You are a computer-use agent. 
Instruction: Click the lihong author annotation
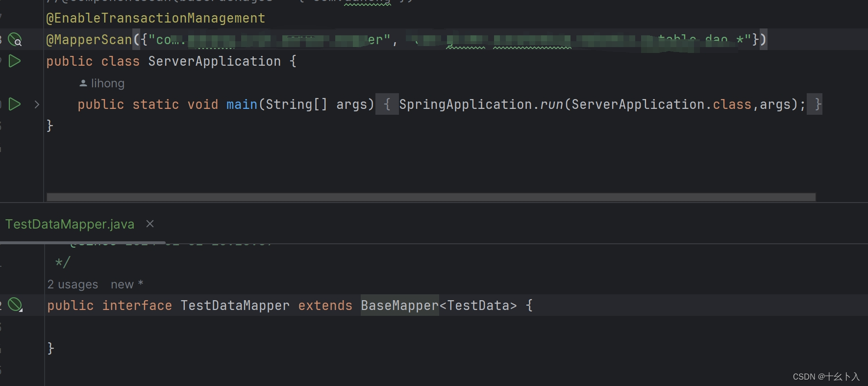click(102, 83)
